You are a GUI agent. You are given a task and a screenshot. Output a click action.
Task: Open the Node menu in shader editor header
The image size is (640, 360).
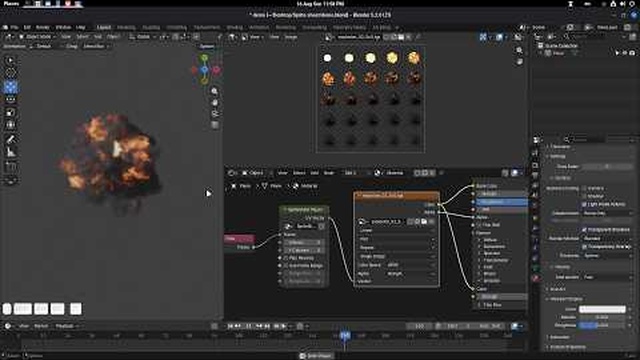329,173
